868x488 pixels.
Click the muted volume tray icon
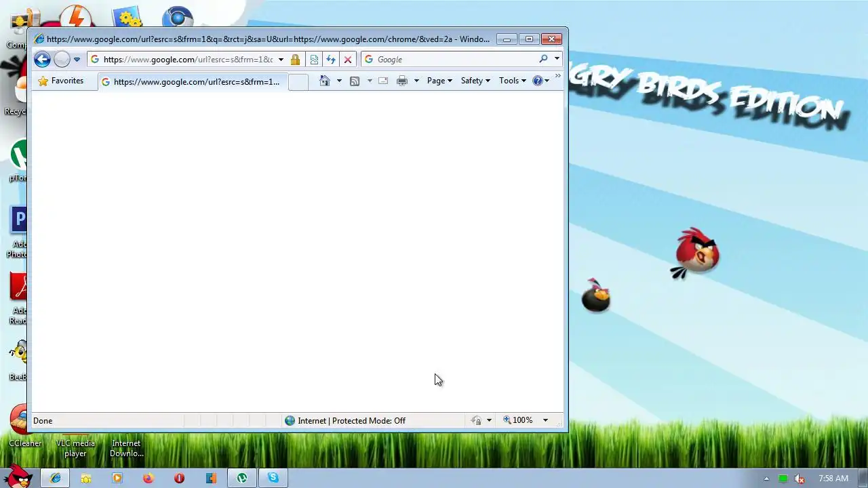(x=800, y=479)
